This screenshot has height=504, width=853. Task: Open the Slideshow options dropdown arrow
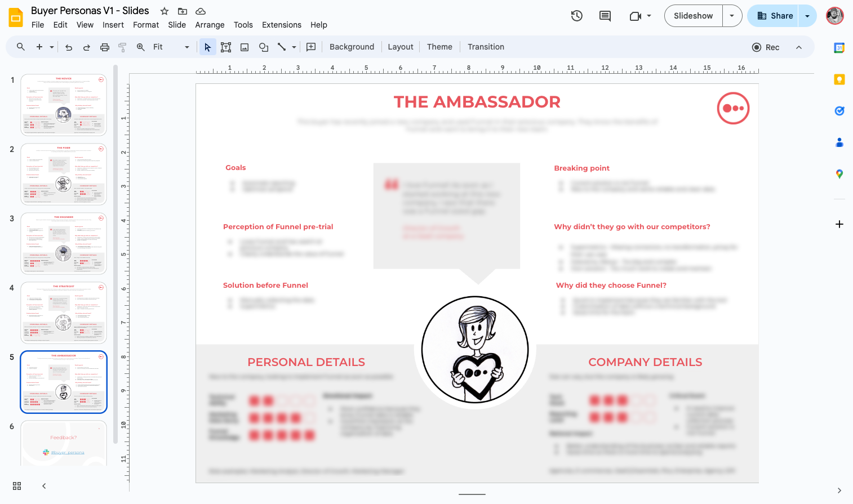732,16
